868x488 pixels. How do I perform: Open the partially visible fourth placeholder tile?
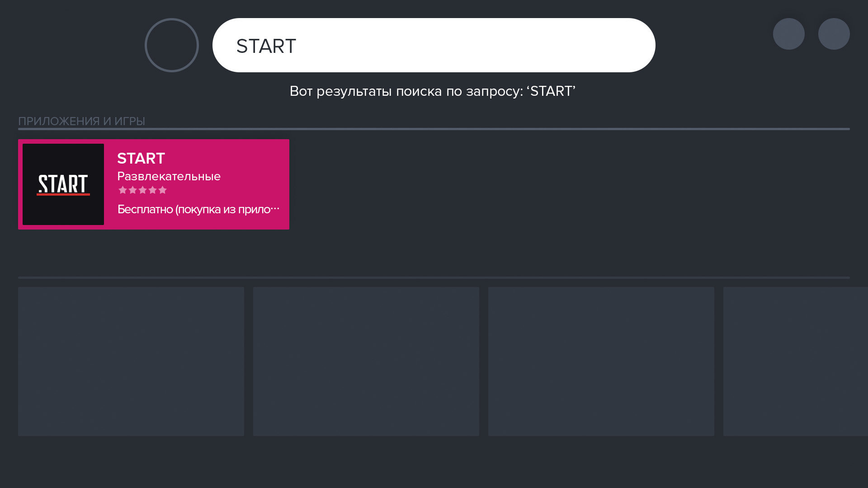click(796, 361)
